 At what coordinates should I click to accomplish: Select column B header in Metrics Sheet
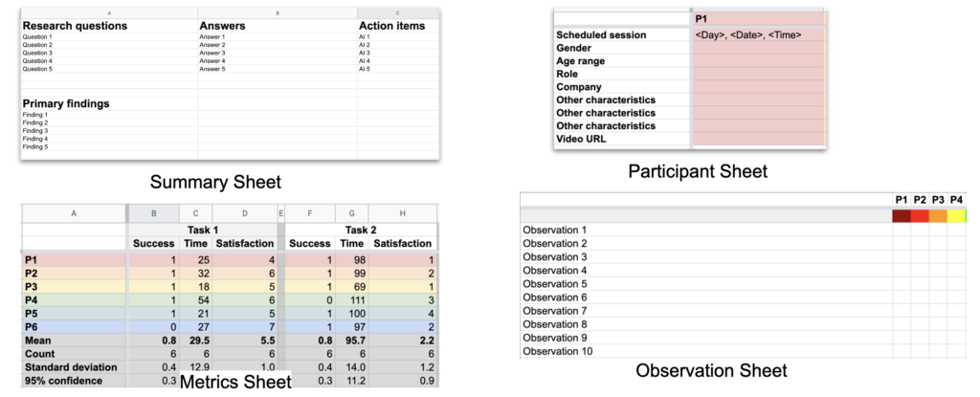[153, 214]
